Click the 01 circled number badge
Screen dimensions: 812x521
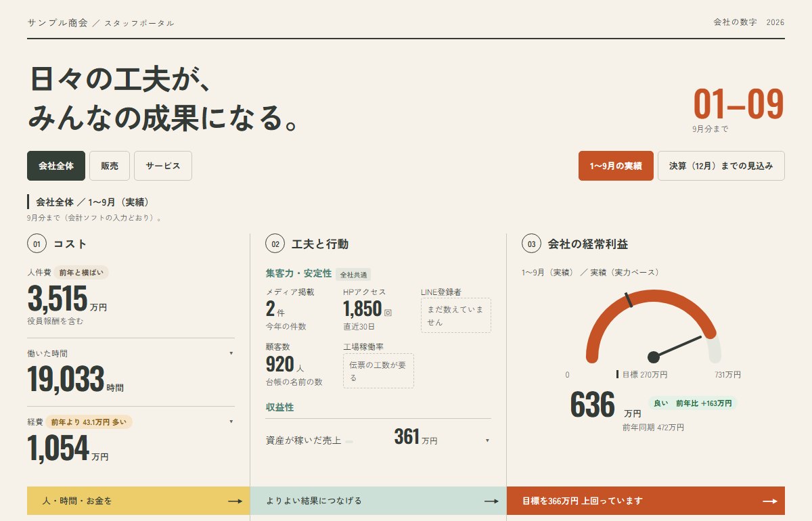tap(37, 244)
